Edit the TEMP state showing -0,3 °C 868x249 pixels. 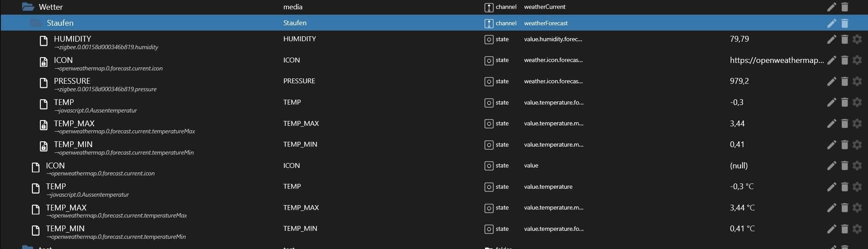click(832, 187)
